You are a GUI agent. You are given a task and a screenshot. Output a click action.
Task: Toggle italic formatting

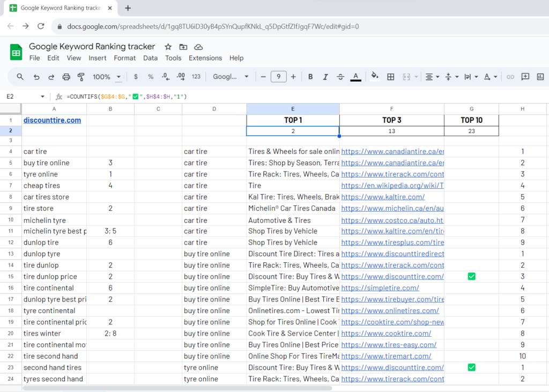click(x=325, y=77)
